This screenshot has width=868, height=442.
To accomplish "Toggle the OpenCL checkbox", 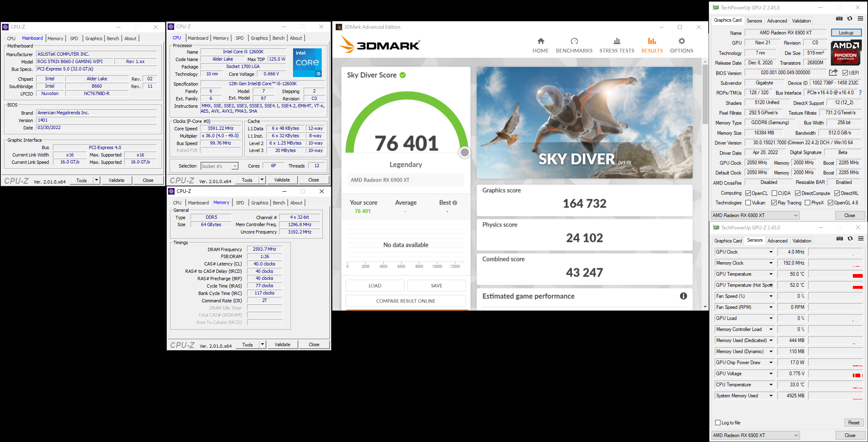I will [x=748, y=193].
